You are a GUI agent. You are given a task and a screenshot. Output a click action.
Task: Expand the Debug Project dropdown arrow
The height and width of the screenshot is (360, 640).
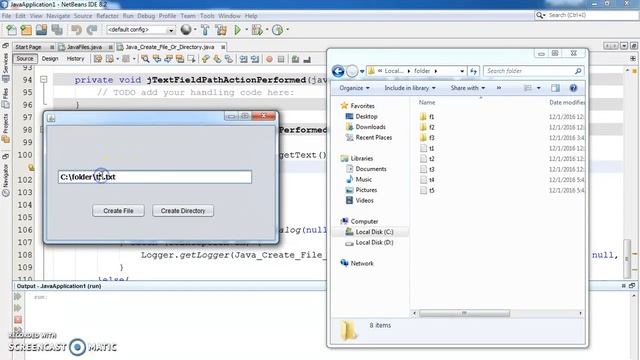tap(267, 30)
